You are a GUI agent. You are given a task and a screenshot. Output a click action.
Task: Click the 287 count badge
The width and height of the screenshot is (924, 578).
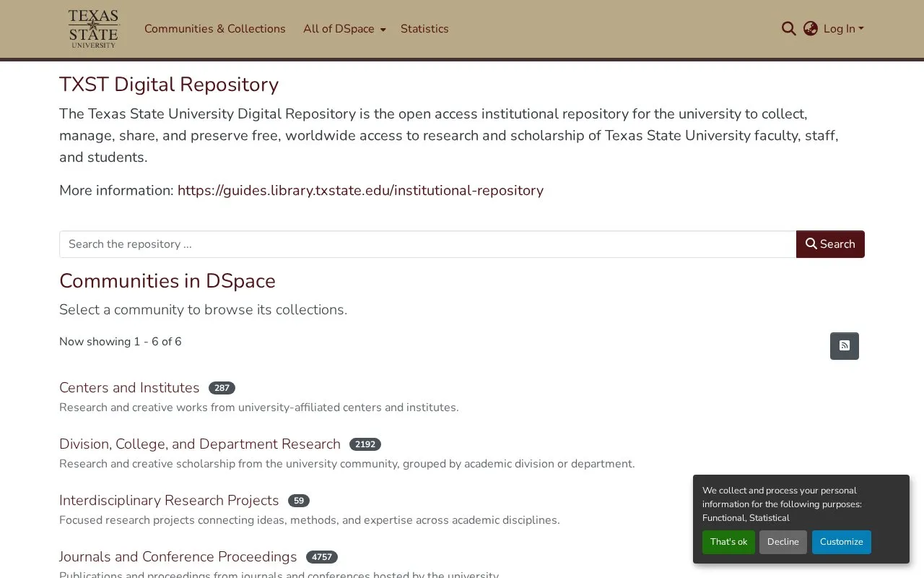pos(222,388)
